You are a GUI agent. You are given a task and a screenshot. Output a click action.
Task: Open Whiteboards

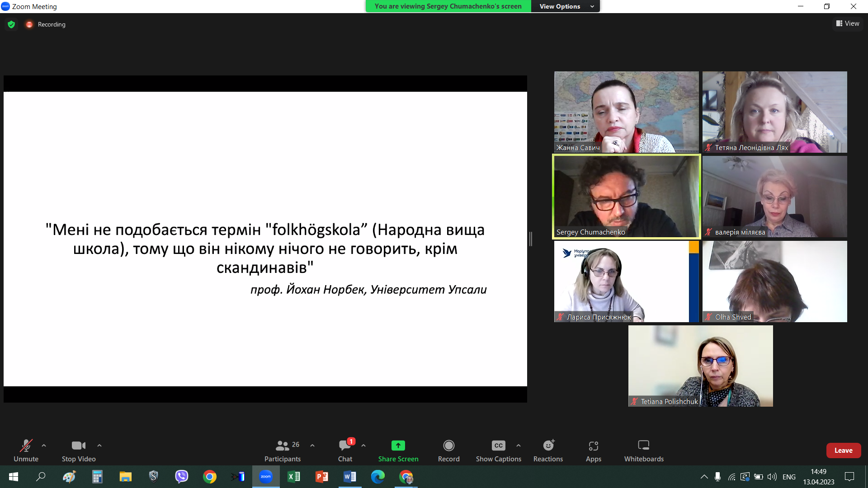tap(644, 451)
